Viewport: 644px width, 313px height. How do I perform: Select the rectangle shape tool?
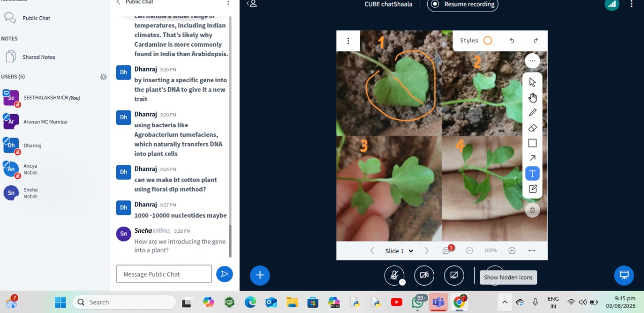[532, 143]
